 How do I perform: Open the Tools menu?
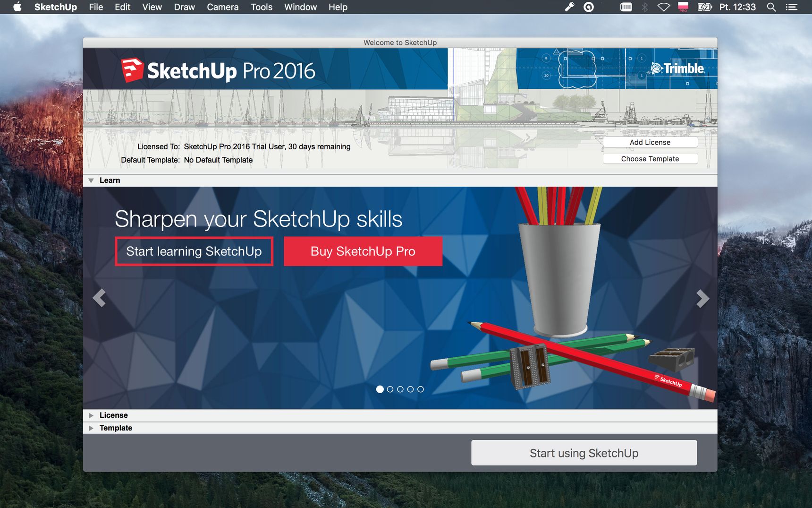click(262, 7)
